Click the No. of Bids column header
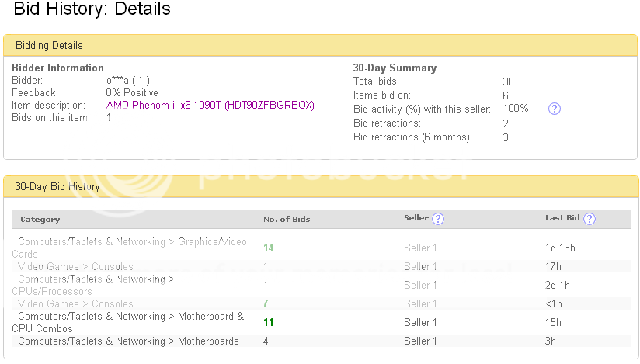 [287, 220]
